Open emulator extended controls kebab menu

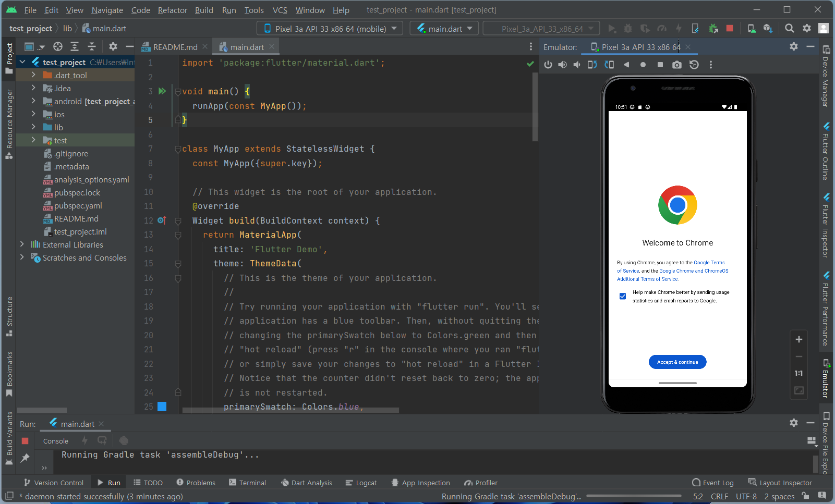pos(710,65)
